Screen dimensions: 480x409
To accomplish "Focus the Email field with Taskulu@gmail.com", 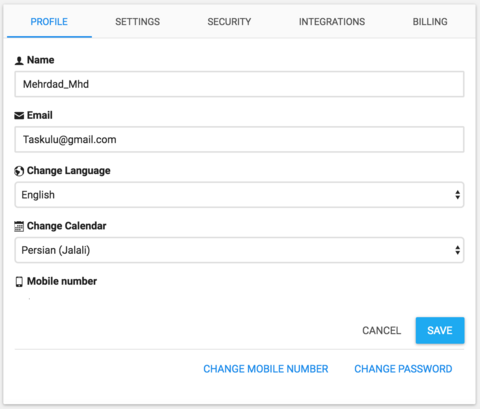I will (239, 139).
